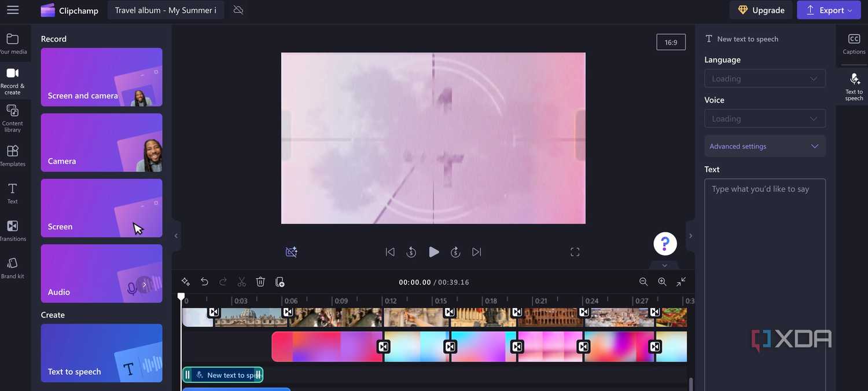
Task: Redo the last action
Action: coord(223,282)
